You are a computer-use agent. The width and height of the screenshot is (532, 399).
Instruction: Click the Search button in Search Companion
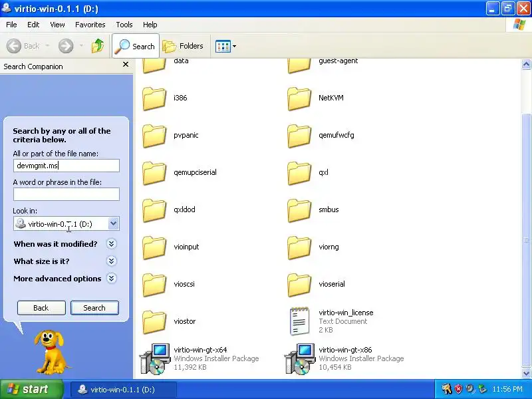pyautogui.click(x=94, y=308)
